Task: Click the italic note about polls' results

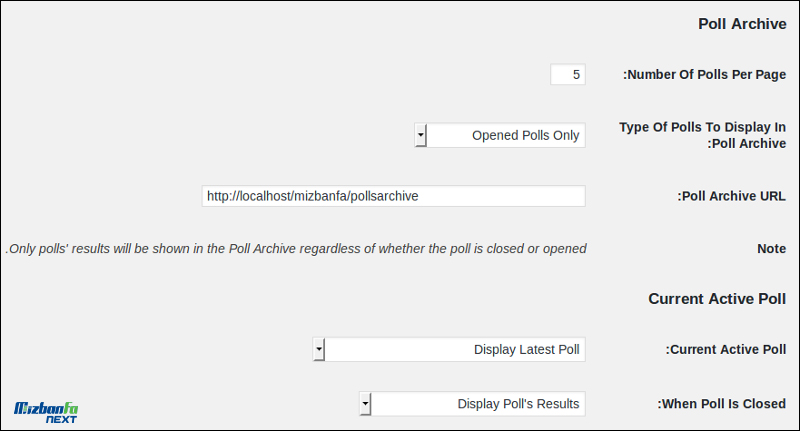Action: tap(296, 248)
